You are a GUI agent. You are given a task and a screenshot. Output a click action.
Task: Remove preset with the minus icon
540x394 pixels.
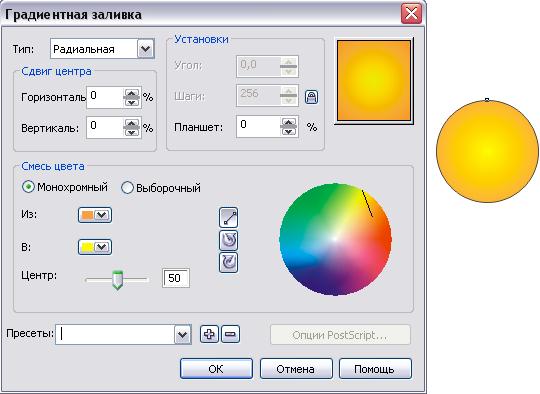tap(230, 334)
